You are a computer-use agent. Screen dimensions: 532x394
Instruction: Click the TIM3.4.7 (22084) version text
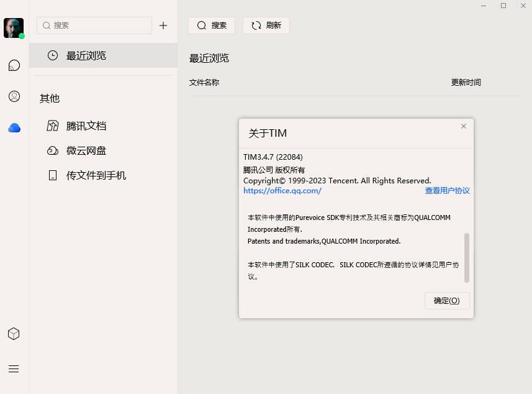pos(273,157)
